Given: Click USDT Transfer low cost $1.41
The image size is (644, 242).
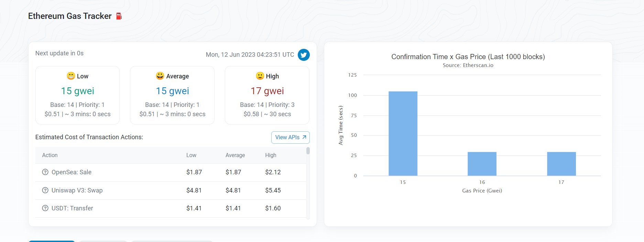Looking at the screenshot, I should pyautogui.click(x=194, y=208).
